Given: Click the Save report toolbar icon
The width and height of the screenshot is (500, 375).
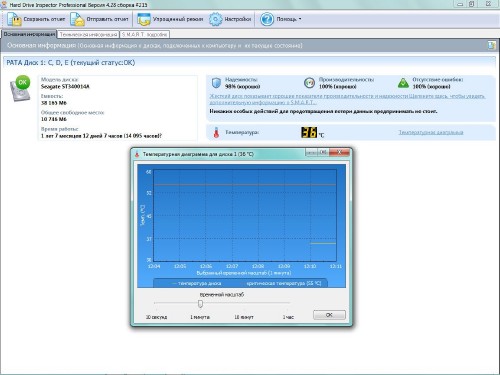Looking at the screenshot, I should tap(14, 19).
